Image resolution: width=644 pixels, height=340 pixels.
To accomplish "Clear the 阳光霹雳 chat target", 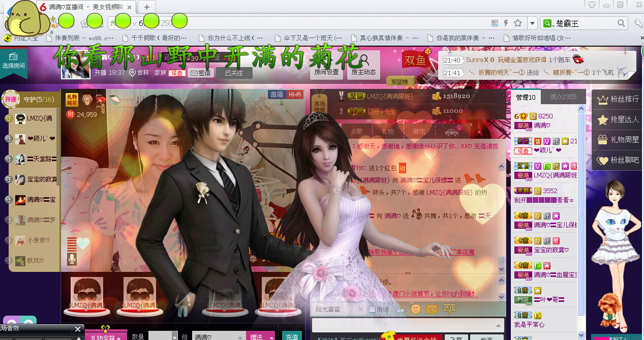I will [x=360, y=309].
